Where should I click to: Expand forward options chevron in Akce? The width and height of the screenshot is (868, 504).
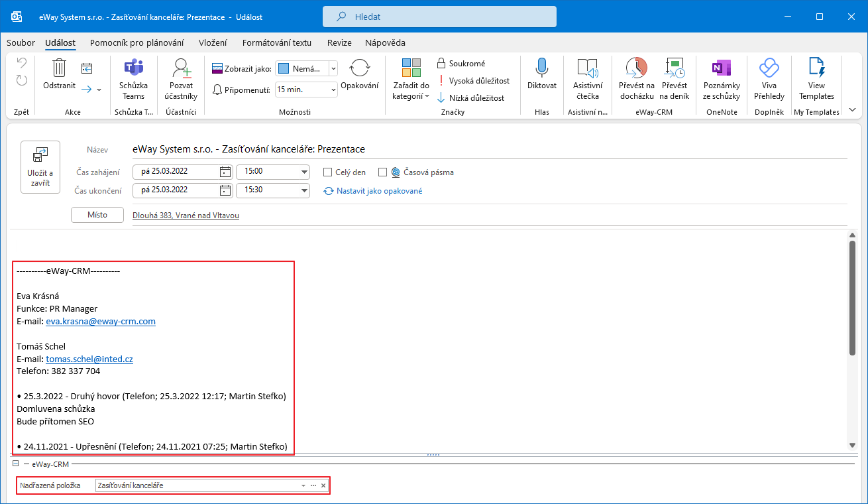99,89
